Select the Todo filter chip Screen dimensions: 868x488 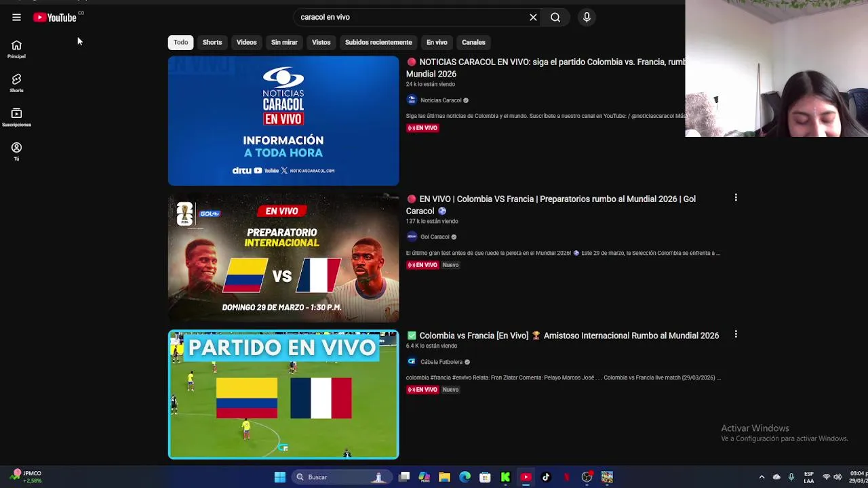pyautogui.click(x=180, y=42)
